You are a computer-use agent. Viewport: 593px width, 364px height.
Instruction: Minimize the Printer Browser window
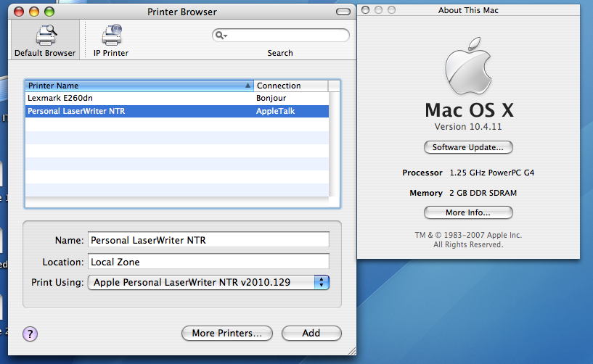34,12
